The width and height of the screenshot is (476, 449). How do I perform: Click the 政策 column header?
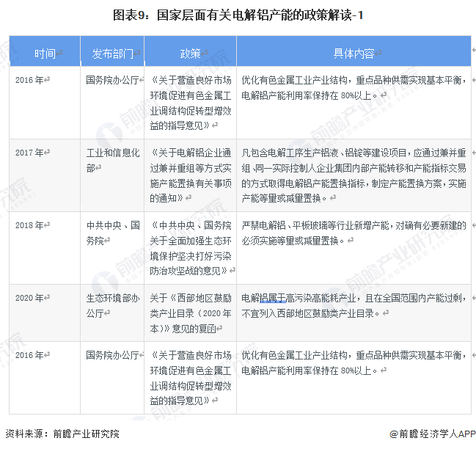coord(190,54)
